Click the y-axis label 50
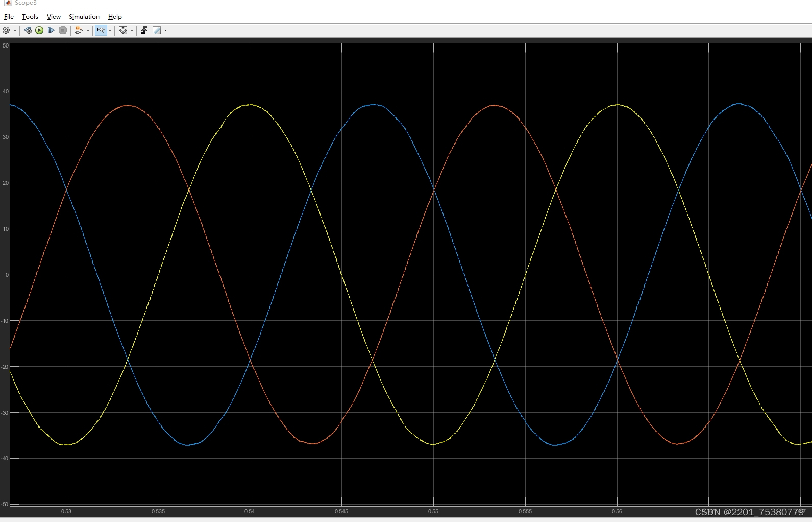This screenshot has height=522, width=812. (x=6, y=45)
